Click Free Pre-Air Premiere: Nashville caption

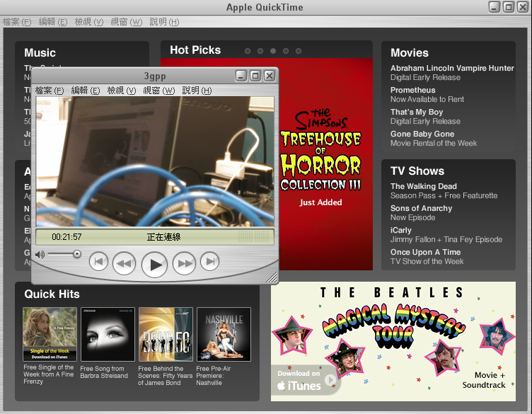[x=214, y=376]
